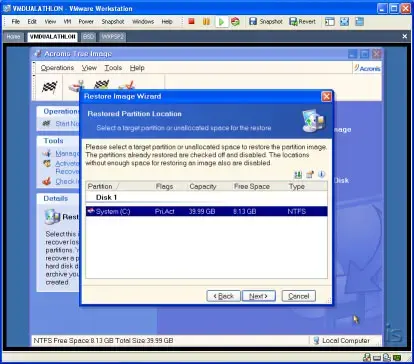The width and height of the screenshot is (414, 364).
Task: Select the System (C:) partition row
Action: coord(206,211)
